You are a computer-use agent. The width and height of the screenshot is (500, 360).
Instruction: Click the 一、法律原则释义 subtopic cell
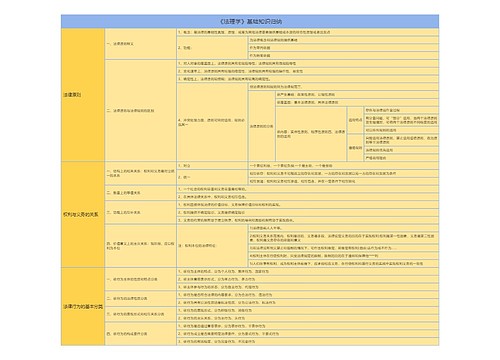pos(141,44)
